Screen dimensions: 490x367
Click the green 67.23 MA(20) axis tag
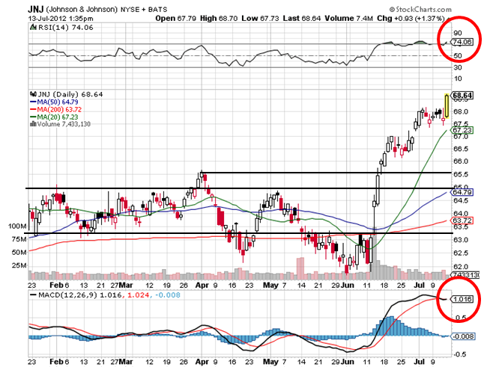pyautogui.click(x=462, y=130)
